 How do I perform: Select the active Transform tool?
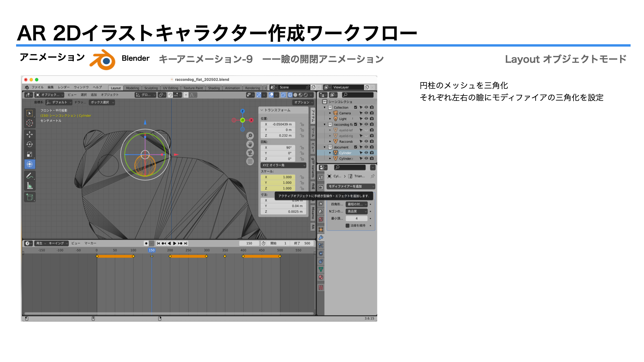coord(30,164)
